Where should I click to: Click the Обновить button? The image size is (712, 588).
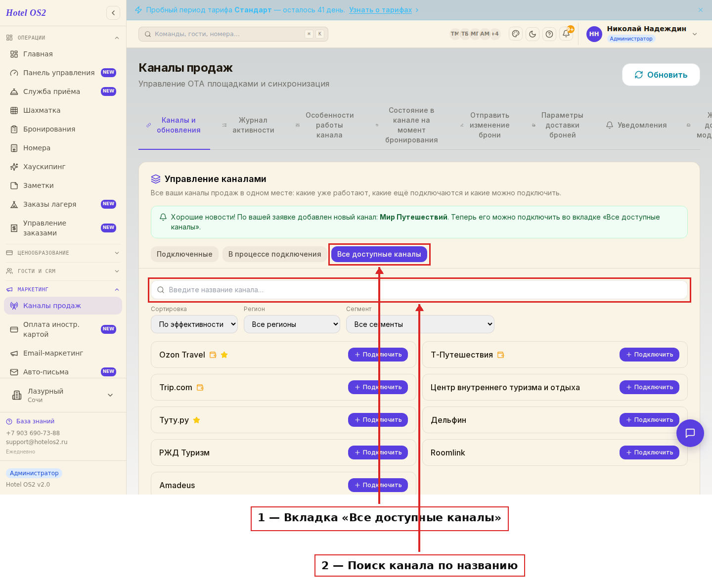(x=661, y=75)
